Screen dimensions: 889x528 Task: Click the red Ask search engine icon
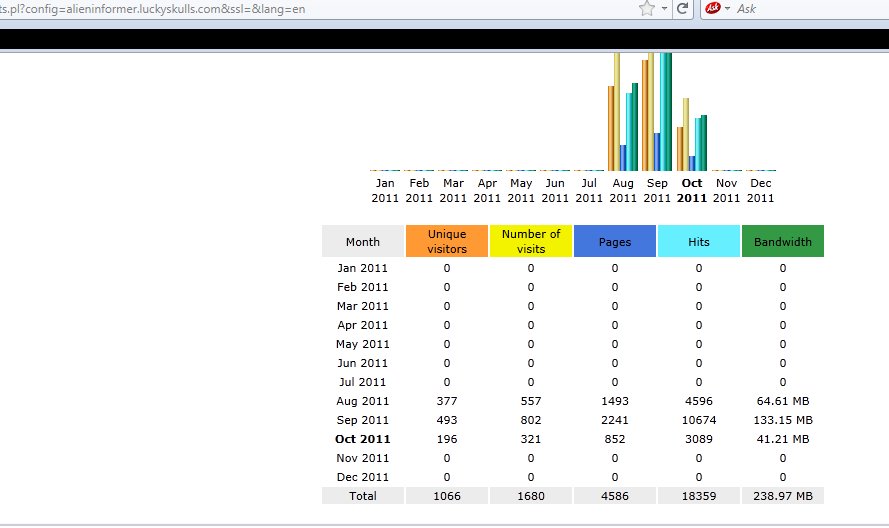pyautogui.click(x=712, y=8)
